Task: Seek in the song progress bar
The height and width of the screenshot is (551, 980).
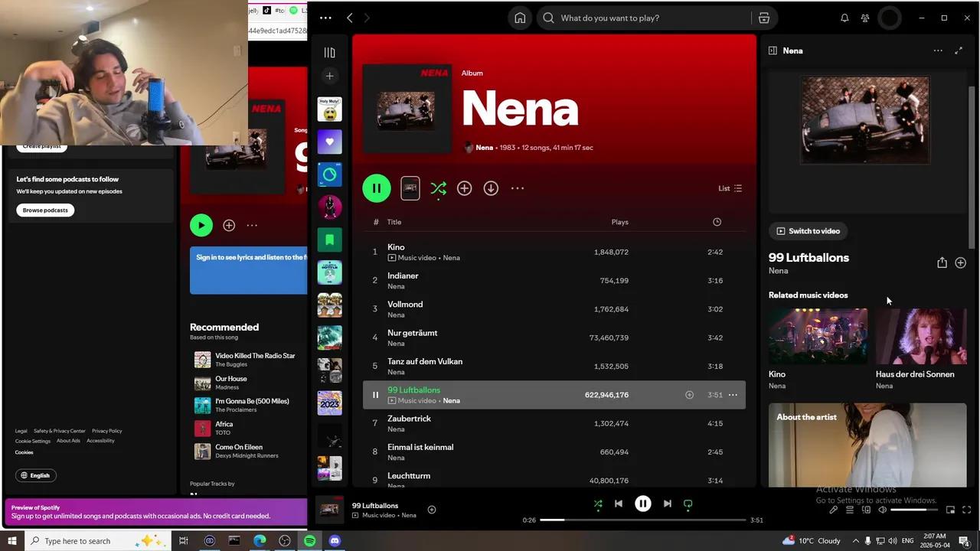Action: (643, 520)
